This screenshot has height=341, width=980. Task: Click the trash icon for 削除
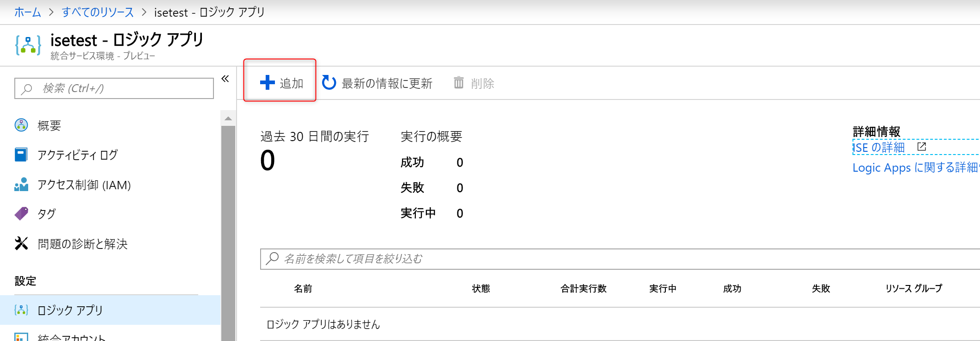458,83
